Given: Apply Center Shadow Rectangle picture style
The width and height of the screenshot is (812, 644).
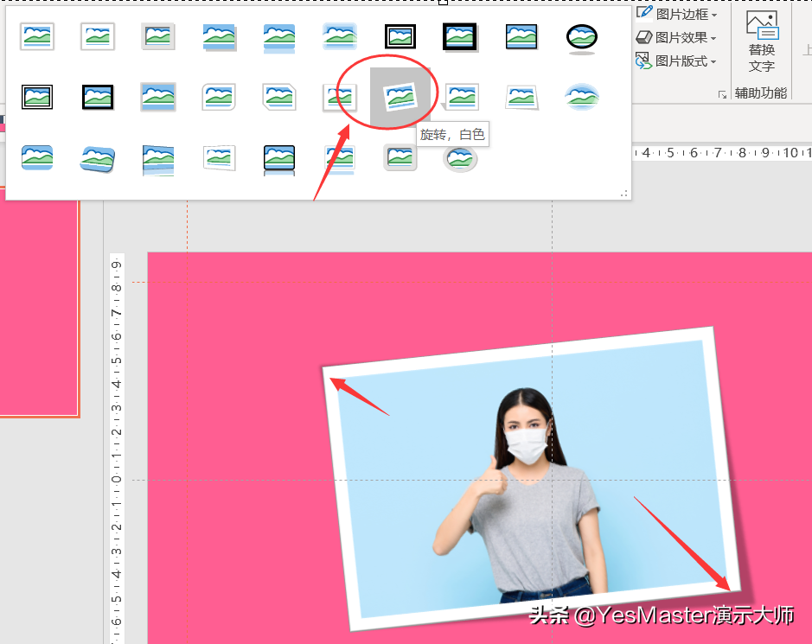Looking at the screenshot, I should (x=158, y=97).
